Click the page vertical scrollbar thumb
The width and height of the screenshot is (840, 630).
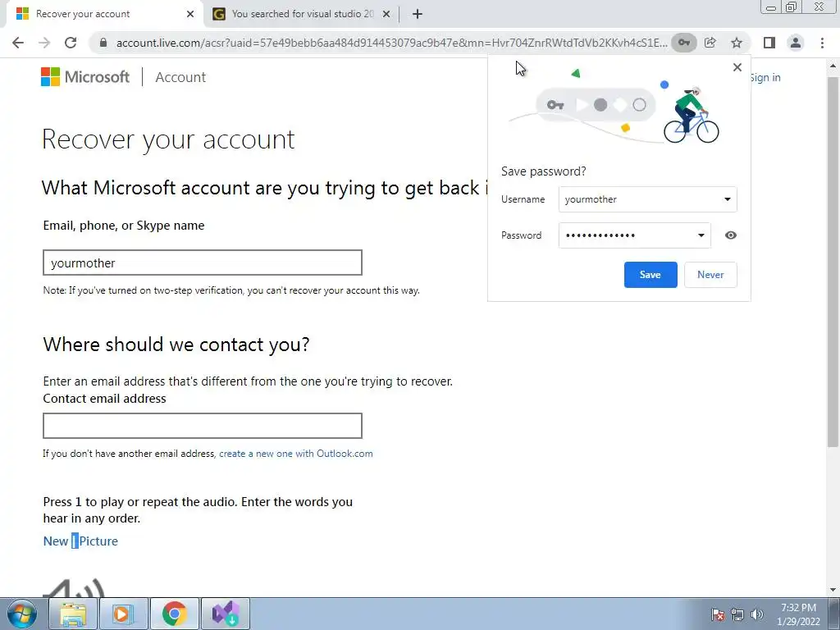(833, 262)
